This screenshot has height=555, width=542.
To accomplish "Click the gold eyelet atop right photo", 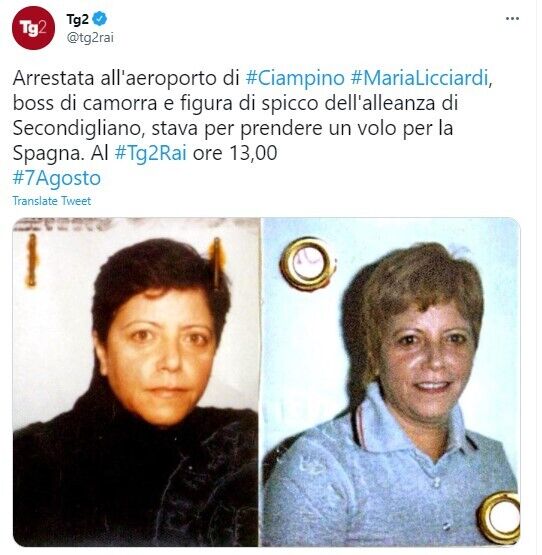I will point(307,263).
